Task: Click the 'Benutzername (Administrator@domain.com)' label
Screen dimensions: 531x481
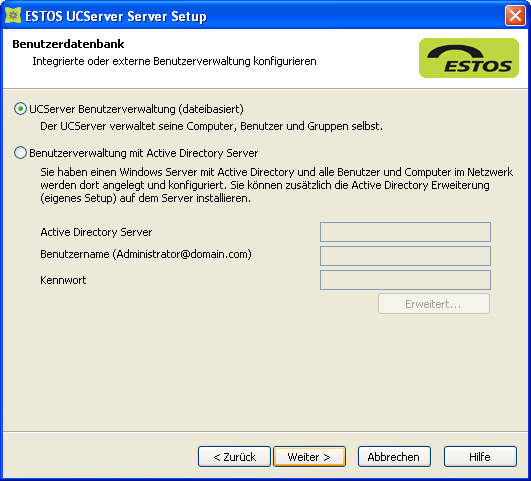Action: point(146,254)
